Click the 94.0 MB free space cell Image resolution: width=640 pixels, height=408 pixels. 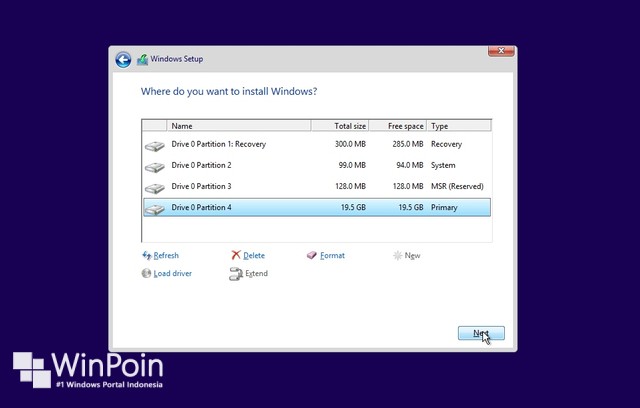(410, 165)
